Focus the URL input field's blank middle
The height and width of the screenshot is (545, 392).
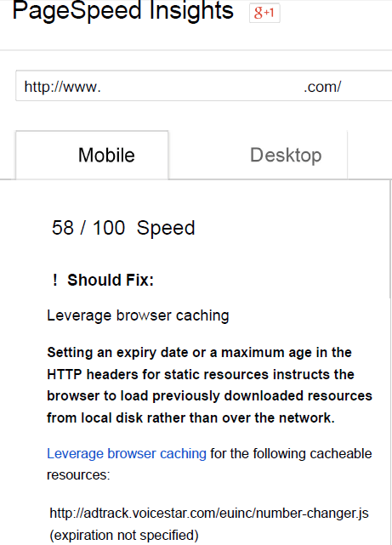[x=202, y=86]
